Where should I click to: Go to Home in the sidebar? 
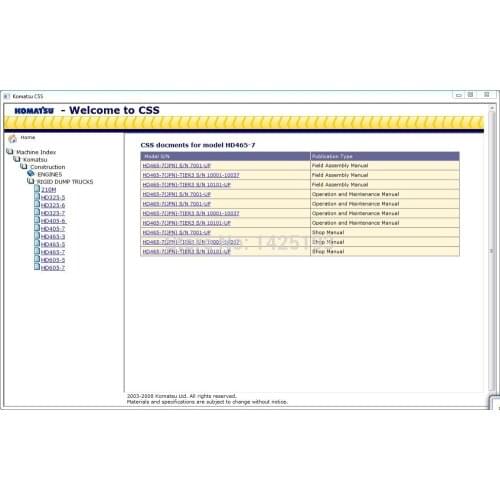tap(28, 137)
